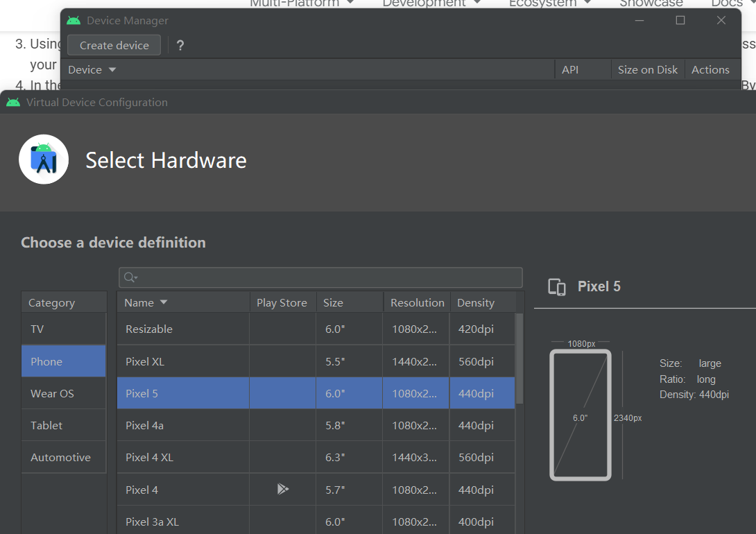Click the Create device button
The width and height of the screenshot is (756, 534).
tap(114, 45)
